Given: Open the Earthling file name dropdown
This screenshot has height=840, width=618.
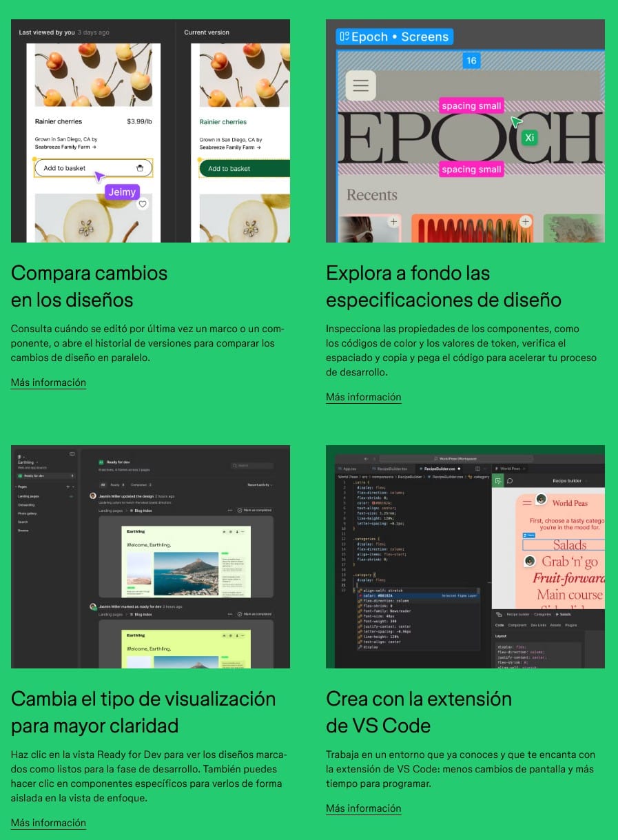Looking at the screenshot, I should [28, 462].
